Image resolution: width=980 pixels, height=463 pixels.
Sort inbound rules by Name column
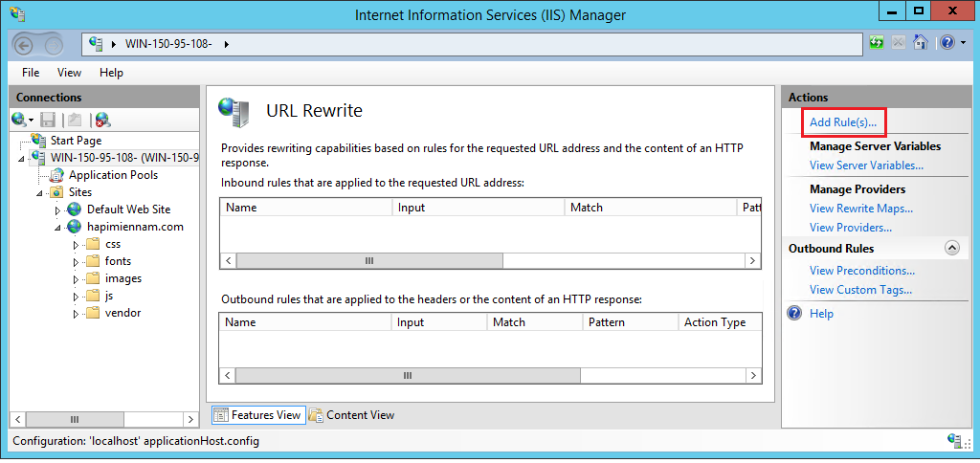306,207
